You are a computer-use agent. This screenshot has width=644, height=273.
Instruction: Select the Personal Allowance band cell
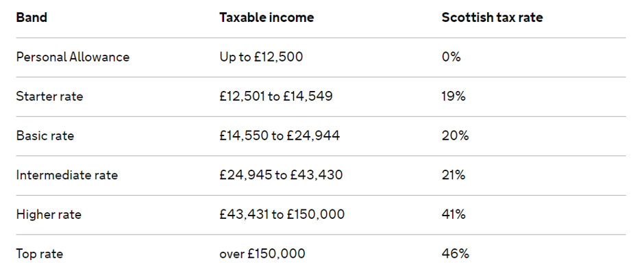pyautogui.click(x=73, y=57)
